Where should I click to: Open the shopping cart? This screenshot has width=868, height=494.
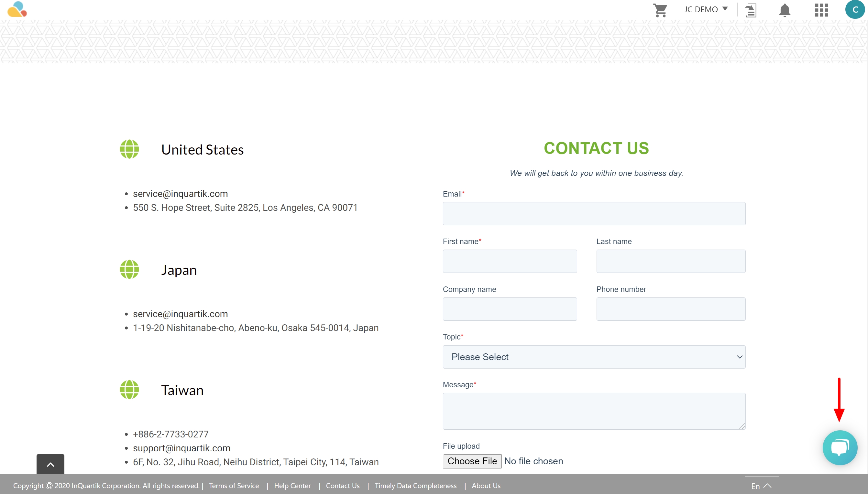click(660, 10)
